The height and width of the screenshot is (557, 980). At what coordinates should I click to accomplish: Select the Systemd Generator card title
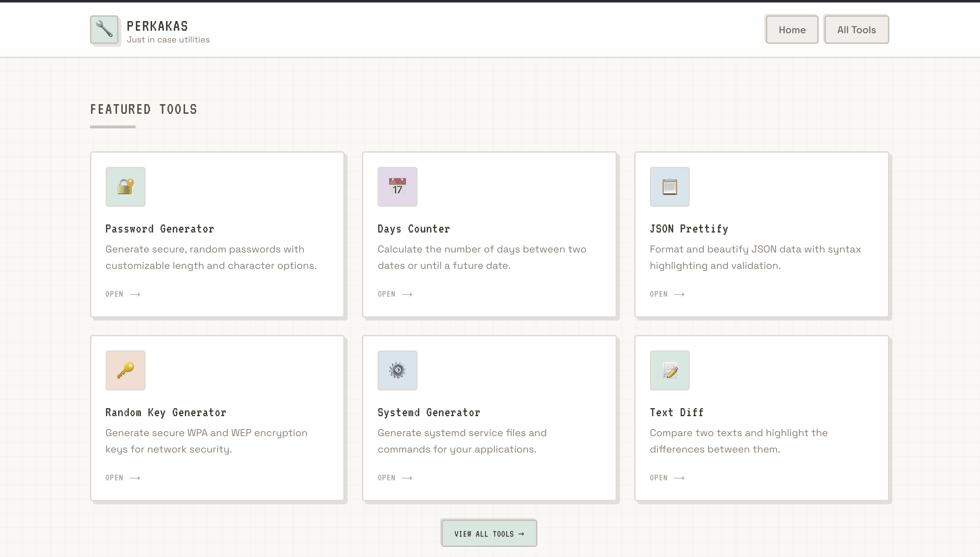coord(429,412)
